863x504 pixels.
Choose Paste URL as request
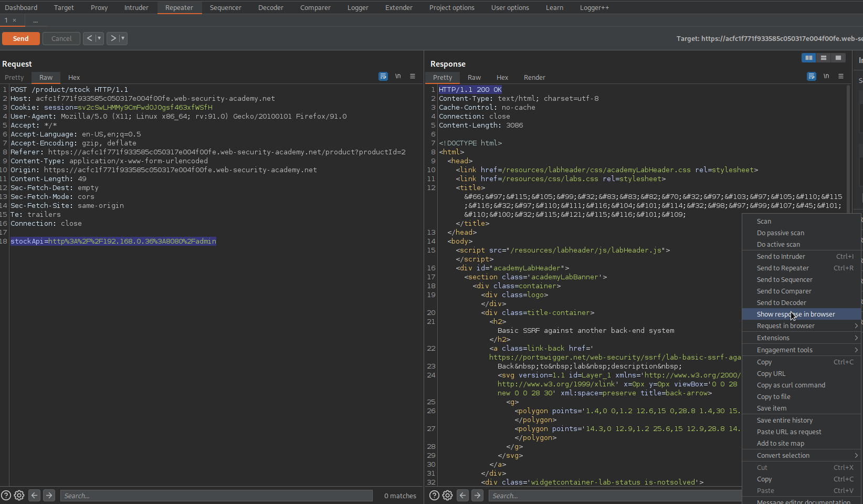coord(801,432)
